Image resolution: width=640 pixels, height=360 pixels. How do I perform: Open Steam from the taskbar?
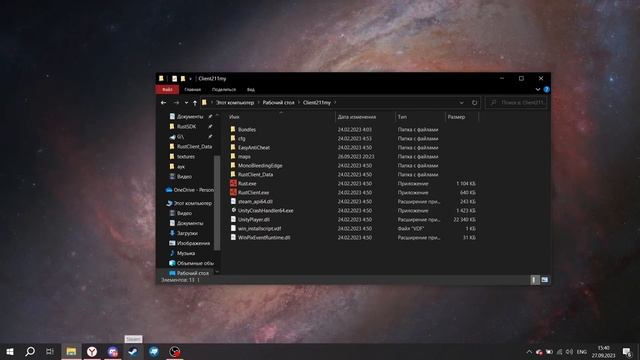(133, 351)
